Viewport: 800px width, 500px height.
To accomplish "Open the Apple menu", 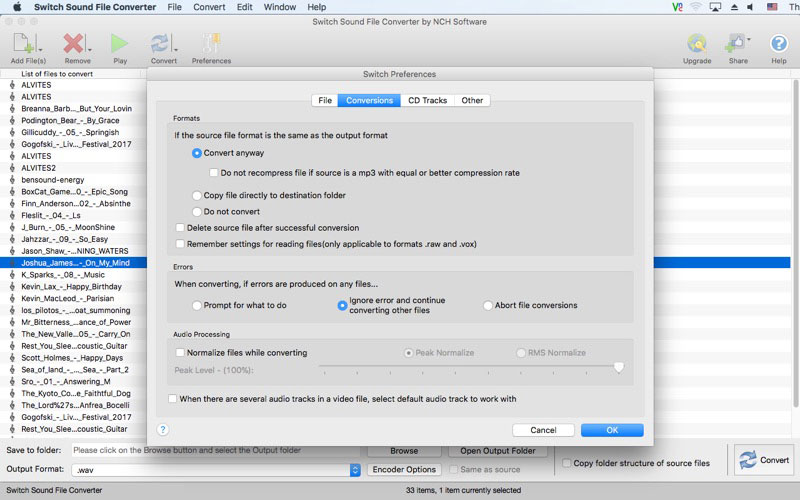I will (x=17, y=7).
